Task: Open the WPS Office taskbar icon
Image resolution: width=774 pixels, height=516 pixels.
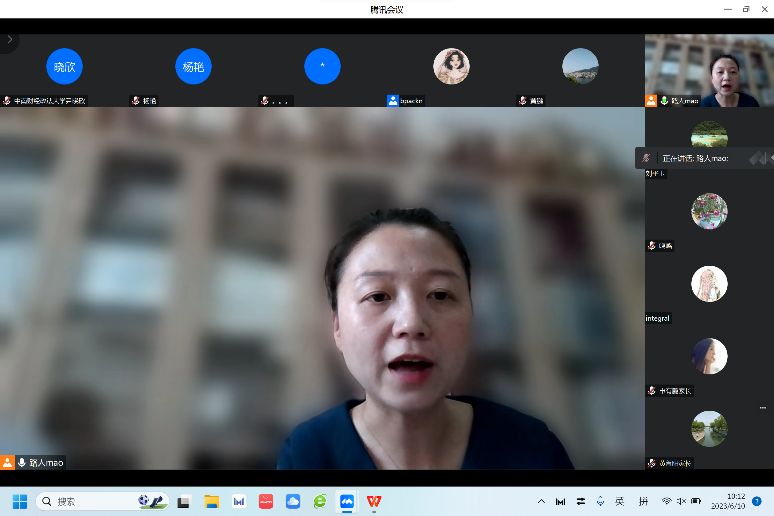Action: point(373,501)
